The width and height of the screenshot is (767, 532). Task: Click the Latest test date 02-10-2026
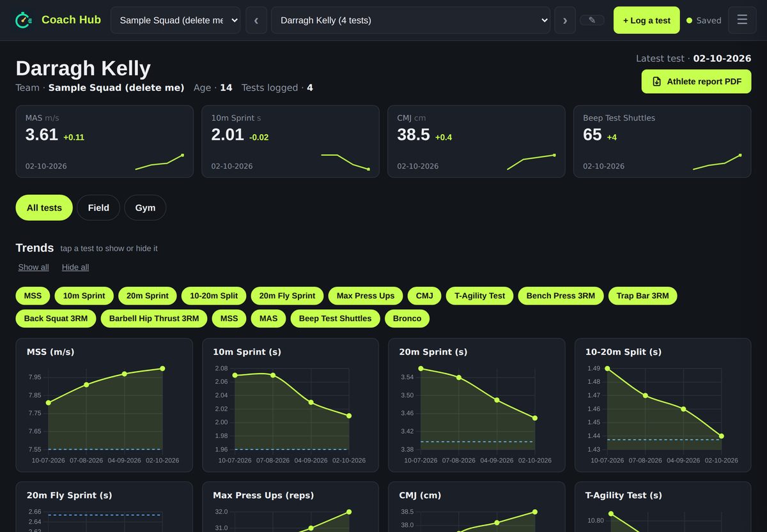[x=722, y=58]
